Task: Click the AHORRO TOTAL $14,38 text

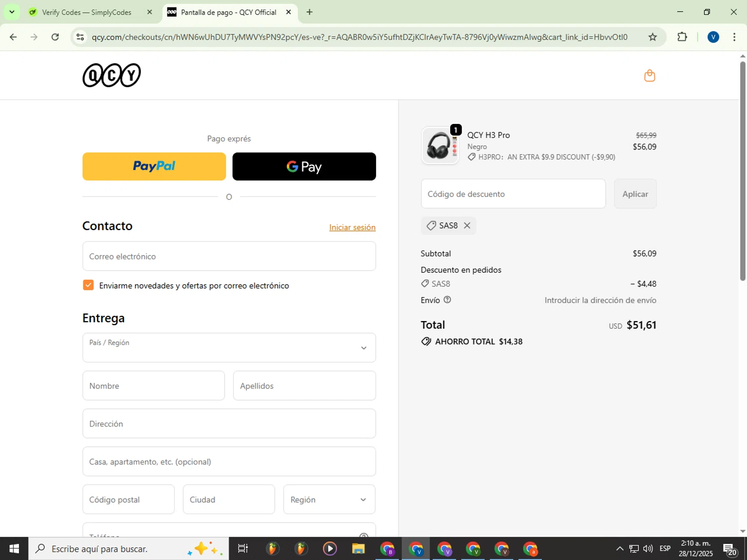Action: click(479, 341)
